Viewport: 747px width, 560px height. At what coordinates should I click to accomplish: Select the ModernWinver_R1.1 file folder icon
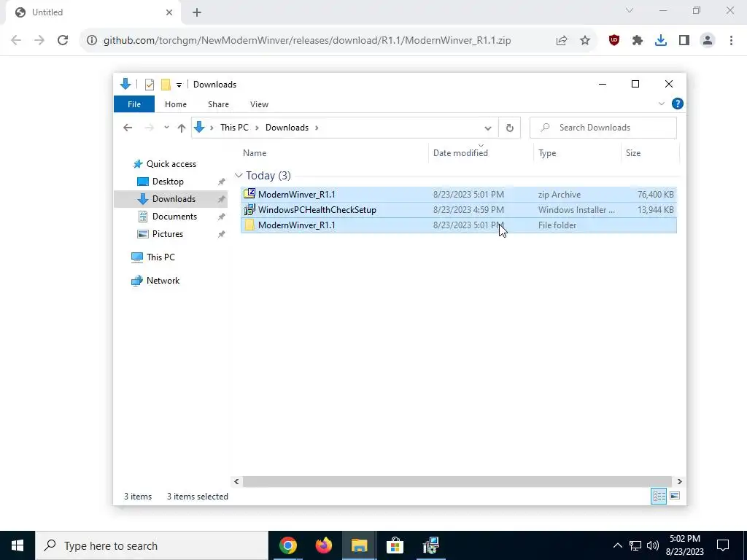(x=249, y=225)
